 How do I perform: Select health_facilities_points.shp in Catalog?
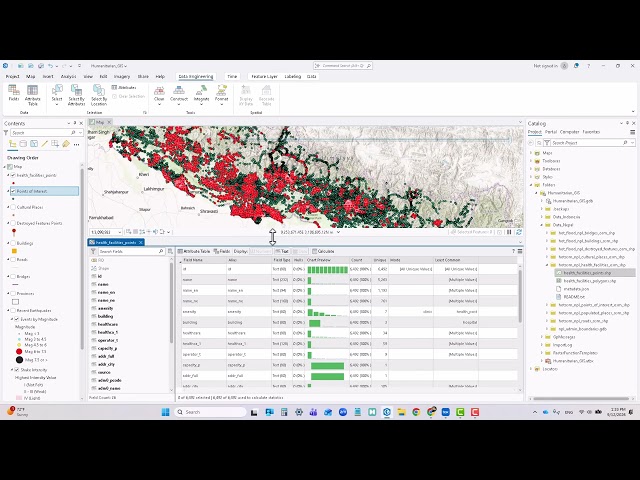tap(587, 273)
